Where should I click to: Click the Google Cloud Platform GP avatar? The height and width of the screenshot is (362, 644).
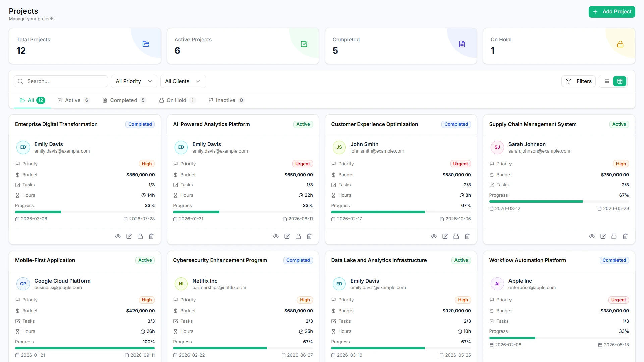click(x=23, y=284)
